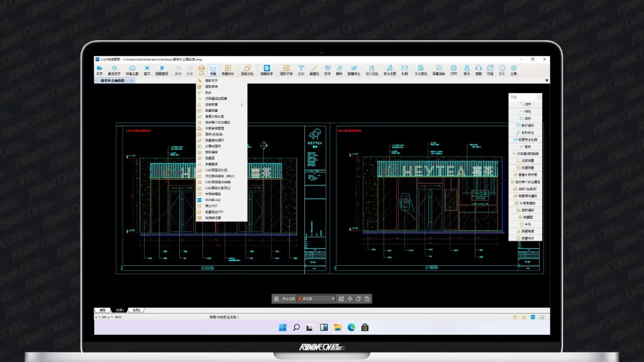Choose 快捷键设置 menu entry
The height and width of the screenshot is (362, 644).
[x=213, y=217]
